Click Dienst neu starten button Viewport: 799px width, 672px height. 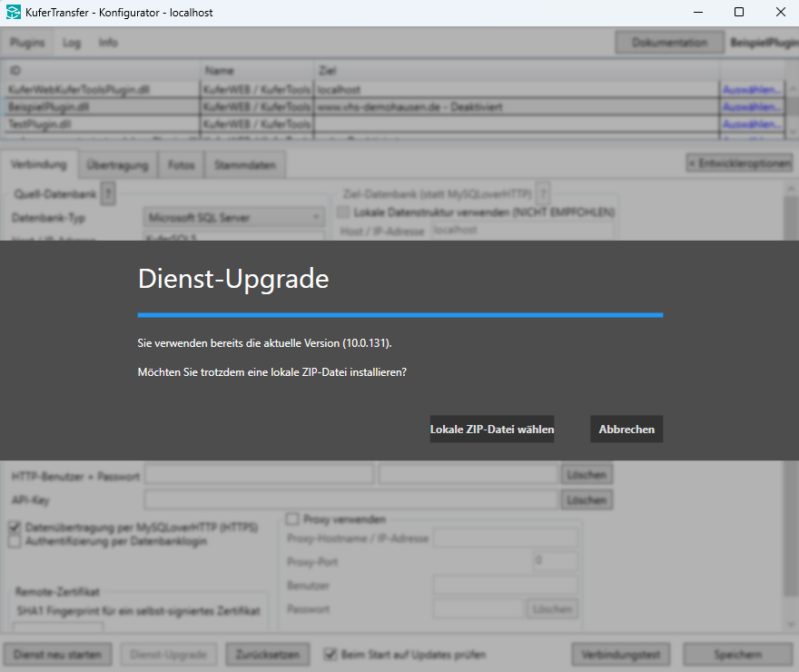[57, 654]
